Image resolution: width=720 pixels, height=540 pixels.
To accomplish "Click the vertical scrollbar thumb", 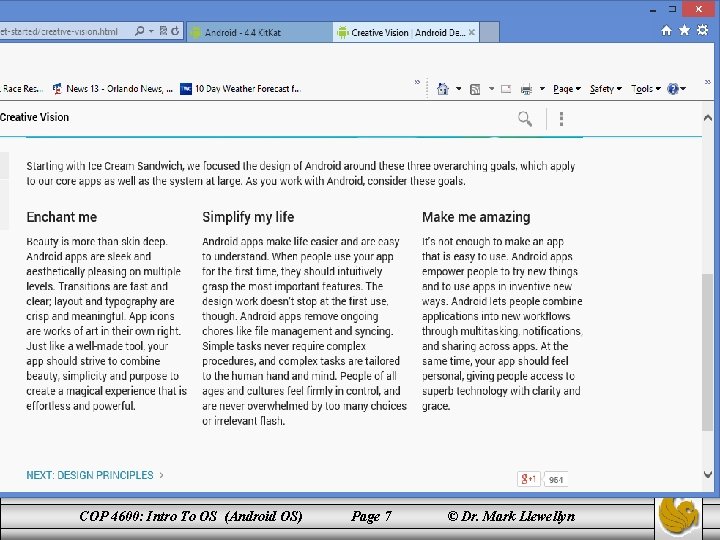I will click(x=708, y=352).
